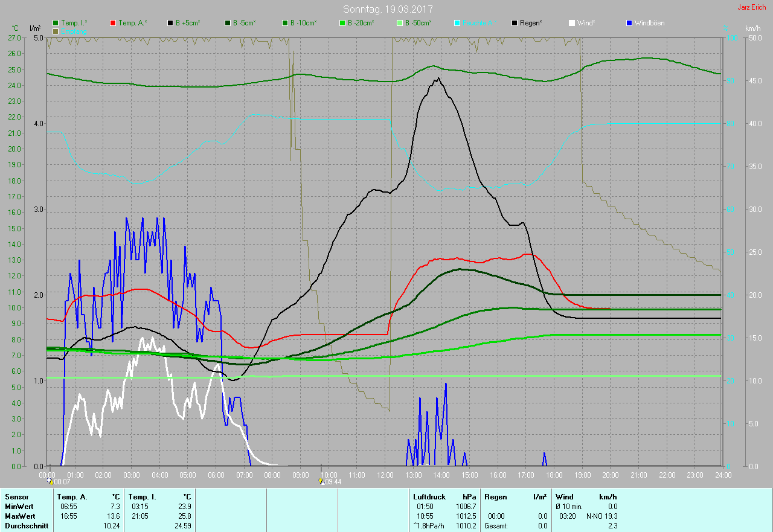773x532 pixels.
Task: Click the sunrise marker at 00:07
Action: point(51,481)
